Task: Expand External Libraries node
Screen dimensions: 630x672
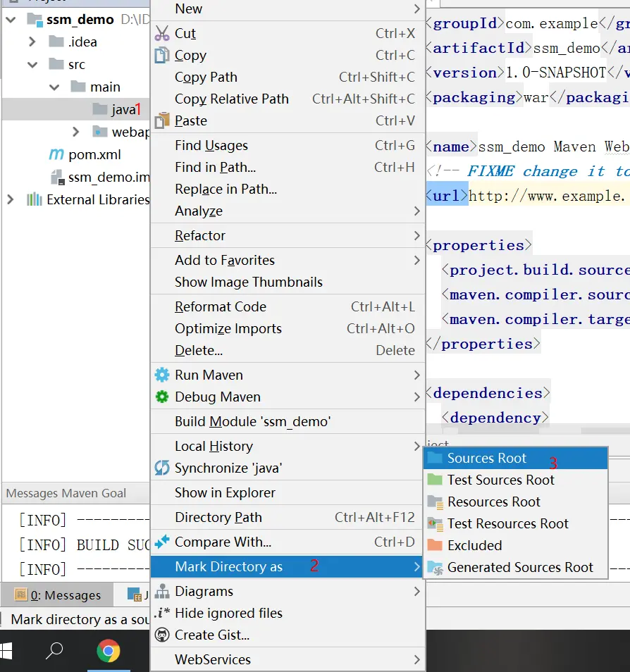Action: [11, 199]
